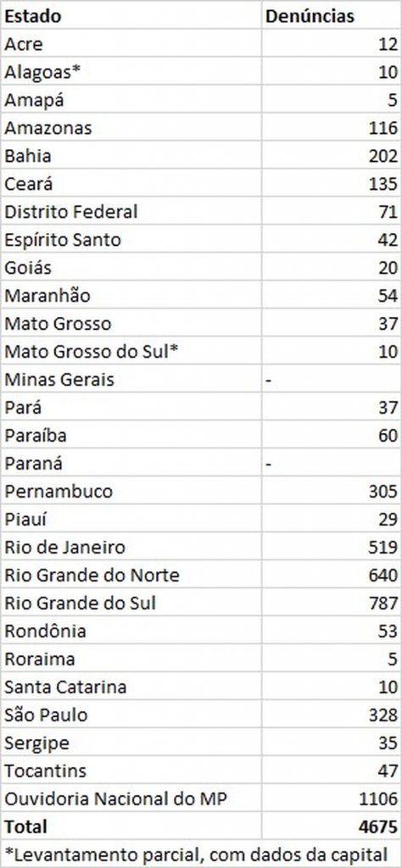Select the value 135 for Ceará

pyautogui.click(x=331, y=183)
